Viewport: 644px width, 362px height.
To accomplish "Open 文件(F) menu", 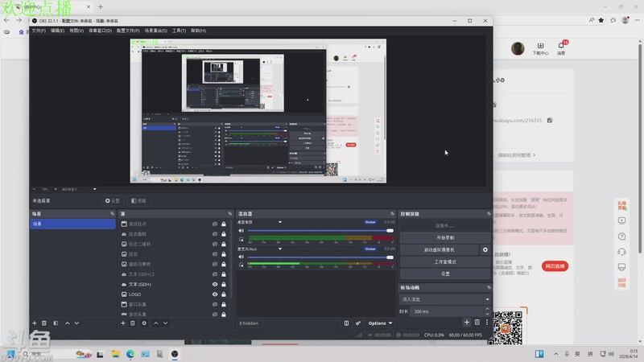I will click(x=39, y=31).
